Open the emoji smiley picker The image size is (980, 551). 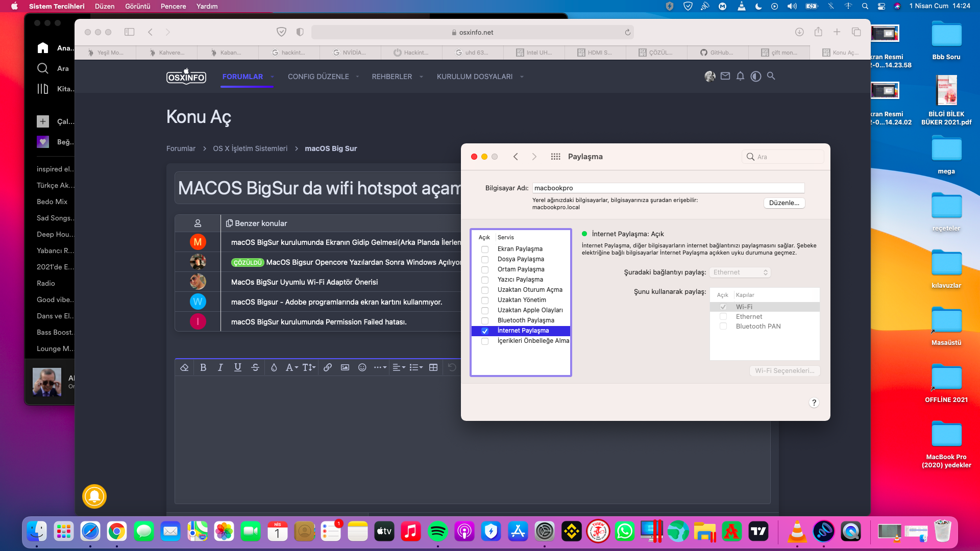point(362,367)
